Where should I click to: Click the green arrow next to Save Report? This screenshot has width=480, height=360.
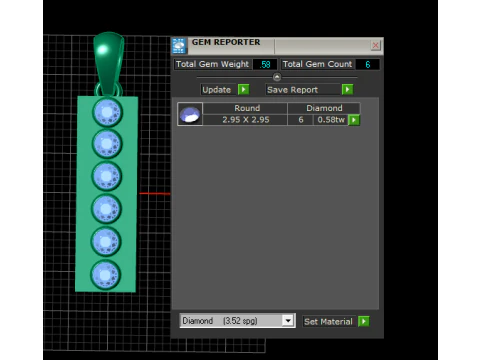click(x=347, y=89)
